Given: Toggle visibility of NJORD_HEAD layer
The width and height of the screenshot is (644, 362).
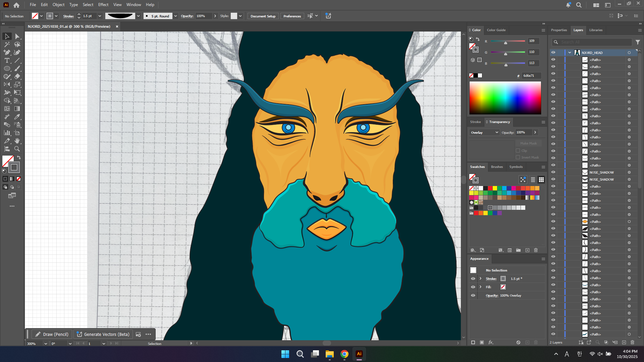Looking at the screenshot, I should click(x=553, y=53).
